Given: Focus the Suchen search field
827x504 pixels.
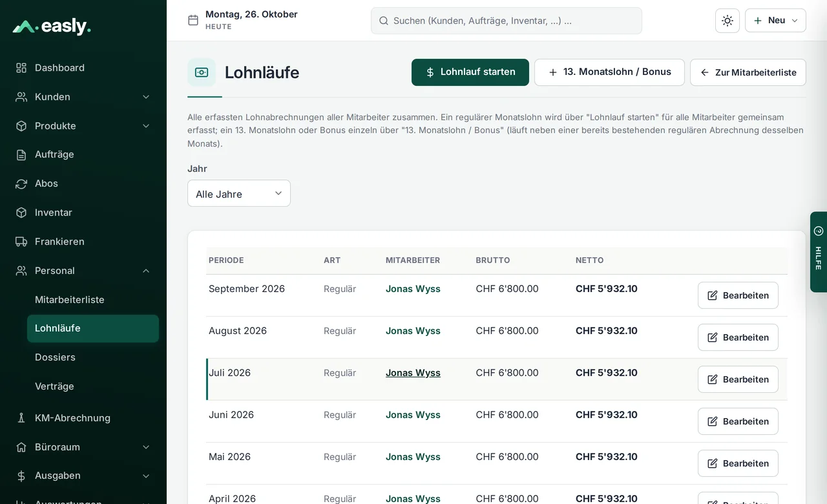Looking at the screenshot, I should (x=507, y=21).
